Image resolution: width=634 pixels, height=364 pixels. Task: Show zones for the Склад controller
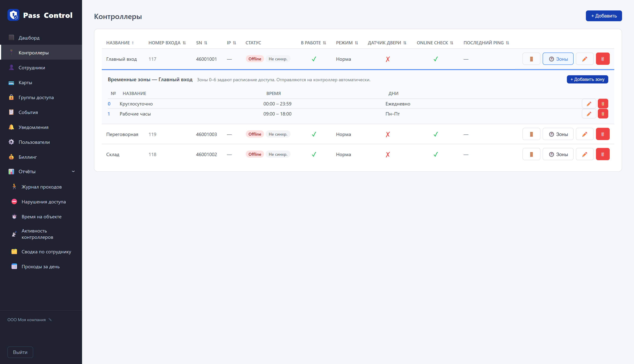558,154
